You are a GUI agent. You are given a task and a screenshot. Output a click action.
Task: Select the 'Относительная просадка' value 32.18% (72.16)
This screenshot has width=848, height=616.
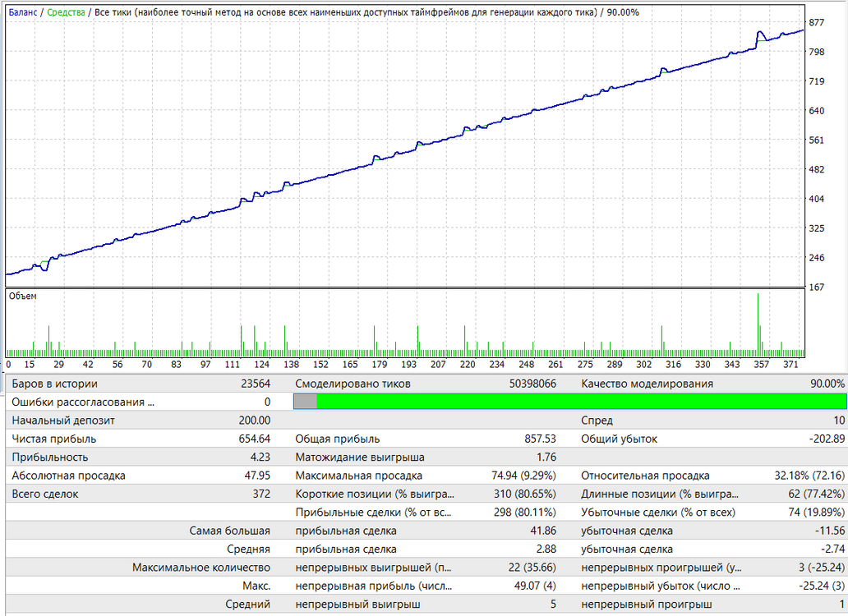pos(809,476)
